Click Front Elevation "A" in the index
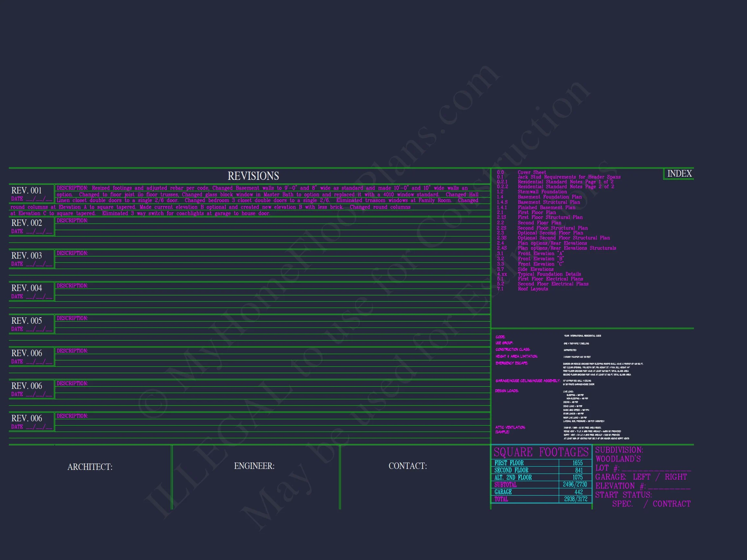 pyautogui.click(x=541, y=253)
